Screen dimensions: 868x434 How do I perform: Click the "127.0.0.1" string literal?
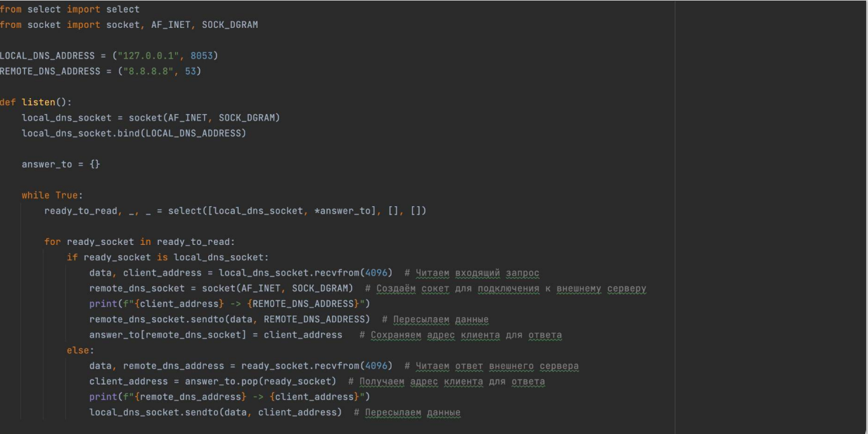(x=148, y=56)
